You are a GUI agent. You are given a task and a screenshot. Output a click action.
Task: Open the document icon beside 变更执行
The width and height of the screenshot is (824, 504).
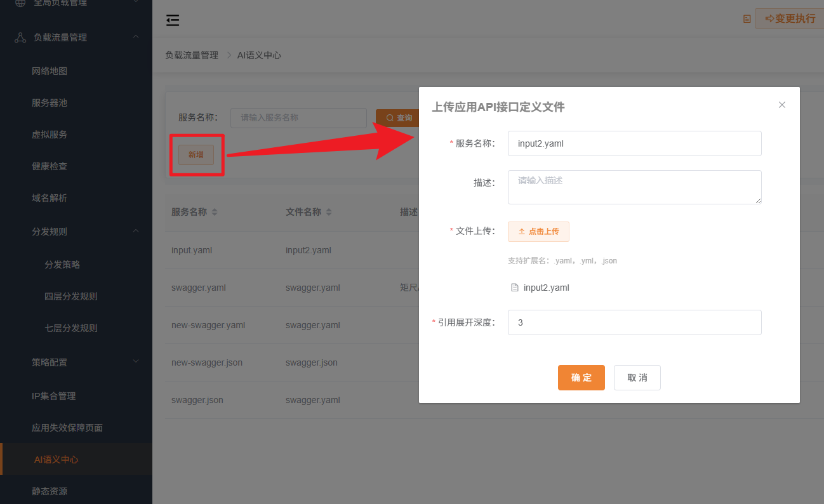(x=747, y=19)
